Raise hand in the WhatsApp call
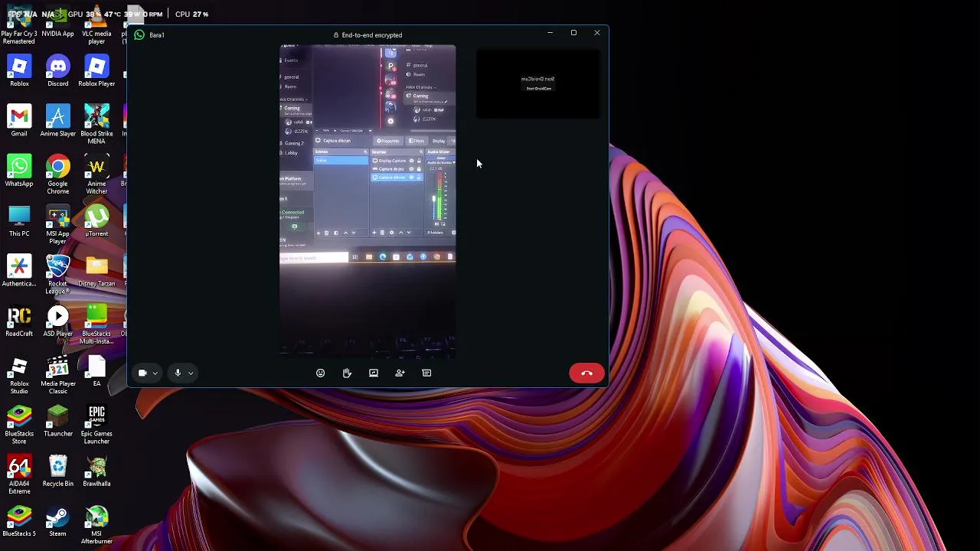This screenshot has height=551, width=980. 347,373
